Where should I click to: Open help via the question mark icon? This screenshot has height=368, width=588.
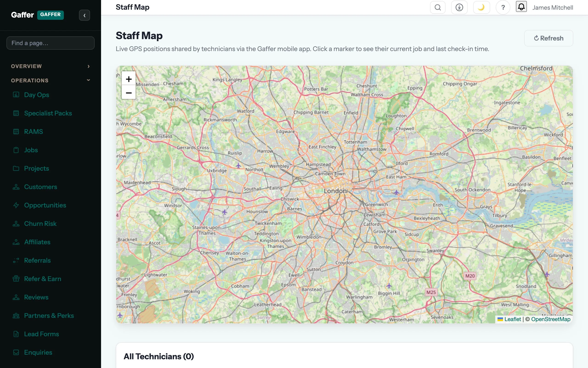(503, 8)
